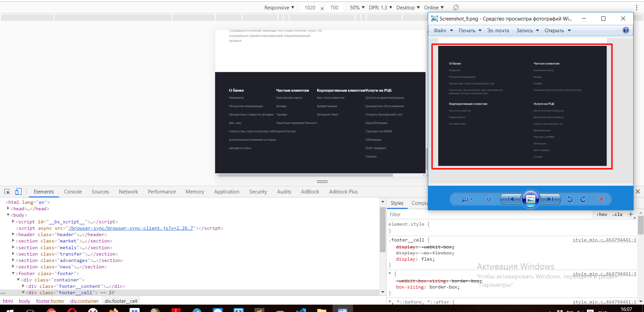Switch to the Console tab
644x312 pixels.
pos(73,191)
